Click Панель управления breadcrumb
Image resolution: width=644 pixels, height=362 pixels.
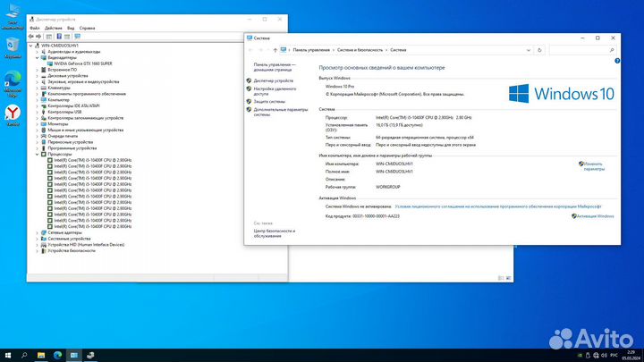pos(311,50)
